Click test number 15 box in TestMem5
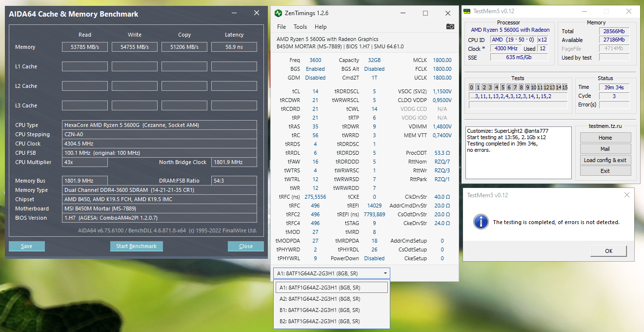Screen dimensions: 644x332 point(564,87)
